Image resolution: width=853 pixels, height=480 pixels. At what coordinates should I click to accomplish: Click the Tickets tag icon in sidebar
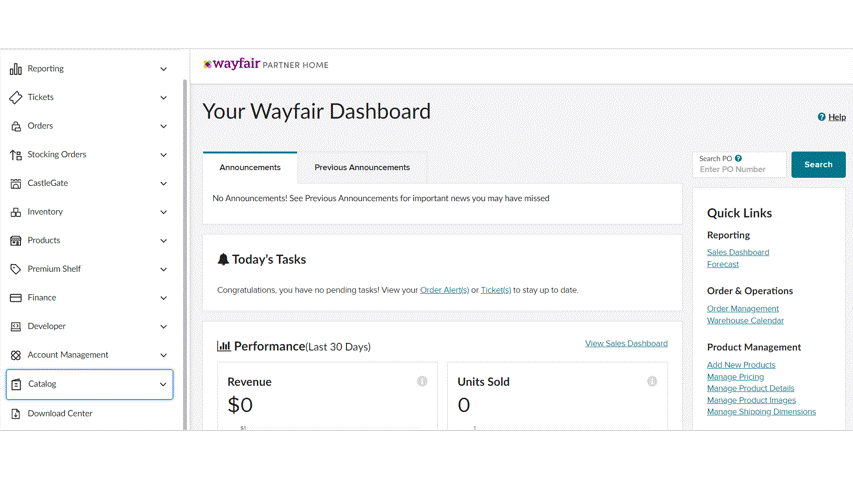pyautogui.click(x=16, y=98)
